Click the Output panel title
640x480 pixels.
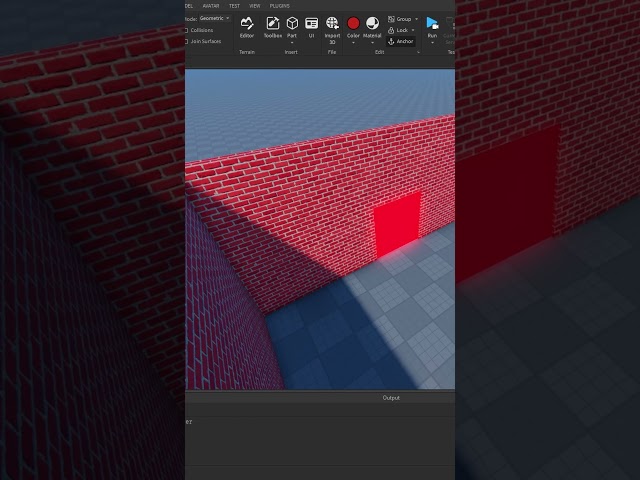click(391, 398)
